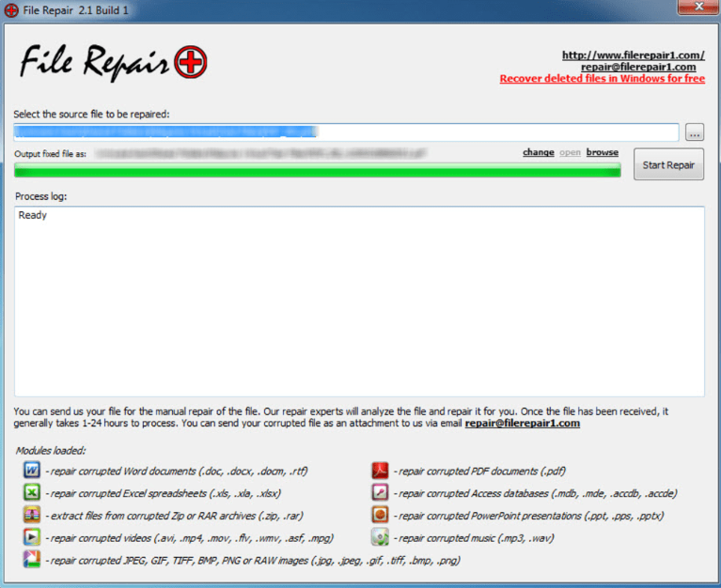Screen dimensions: 721x588
Task: Click the grayed open output link
Action: pyautogui.click(x=570, y=152)
